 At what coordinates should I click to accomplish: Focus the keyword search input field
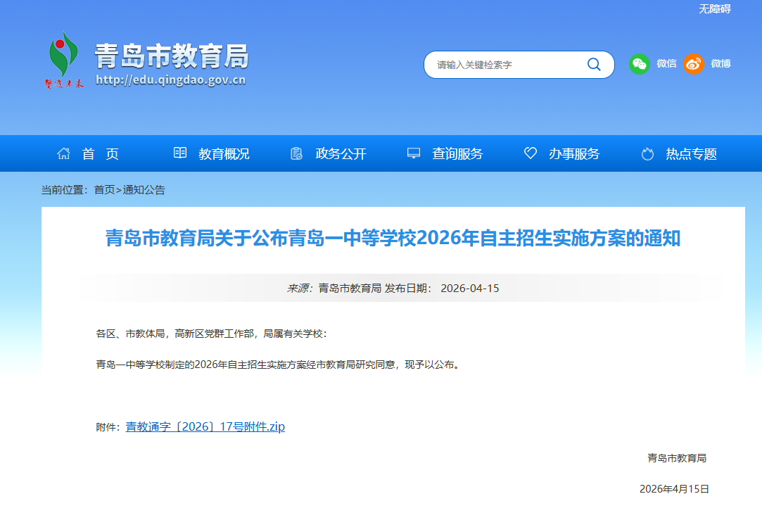507,65
